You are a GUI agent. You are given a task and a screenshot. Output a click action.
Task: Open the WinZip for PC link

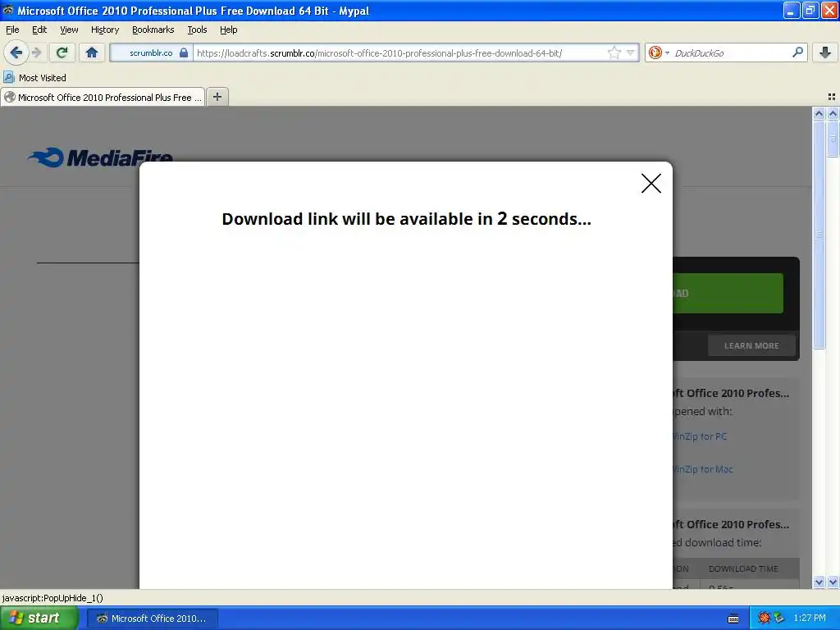pos(700,436)
